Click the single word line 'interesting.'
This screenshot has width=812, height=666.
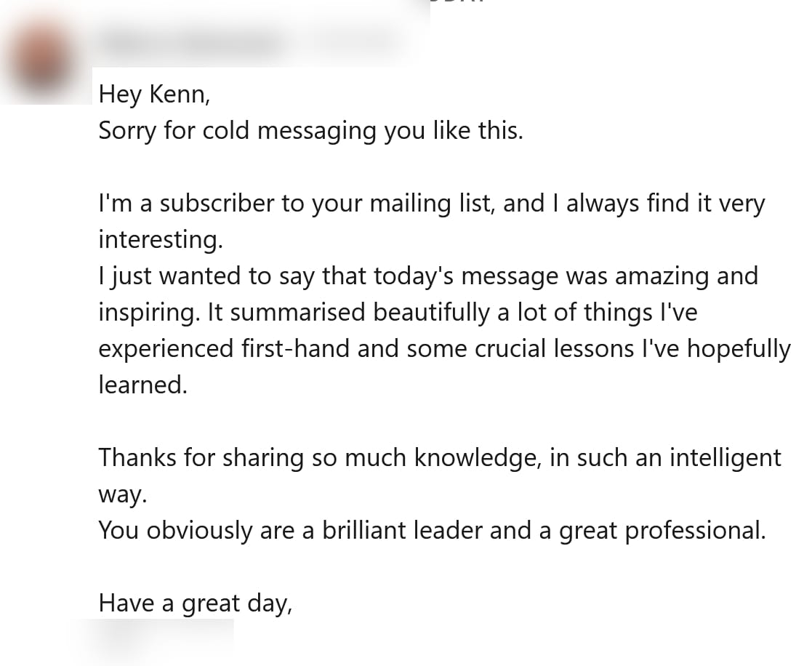161,240
